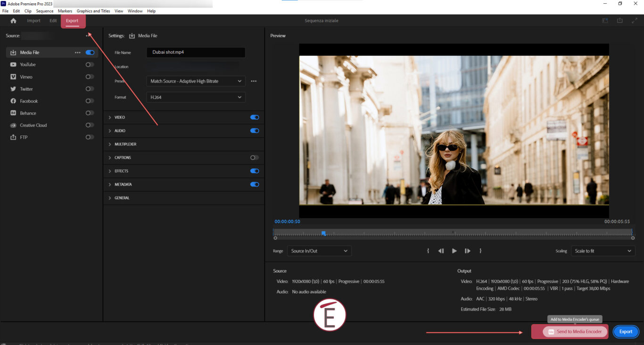This screenshot has height=345, width=644.
Task: Go to the Home screen icon
Action: 13,21
